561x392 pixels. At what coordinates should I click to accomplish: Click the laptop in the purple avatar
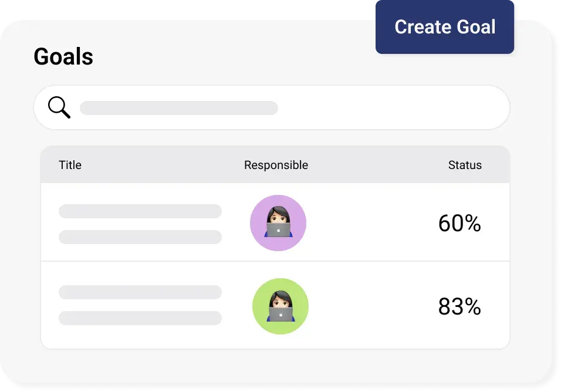click(278, 230)
